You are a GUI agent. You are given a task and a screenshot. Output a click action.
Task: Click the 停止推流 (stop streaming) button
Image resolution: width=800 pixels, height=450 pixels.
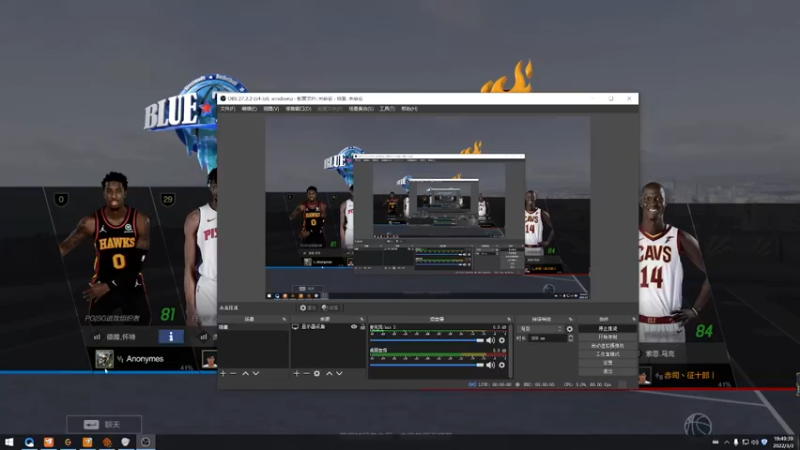pyautogui.click(x=607, y=329)
